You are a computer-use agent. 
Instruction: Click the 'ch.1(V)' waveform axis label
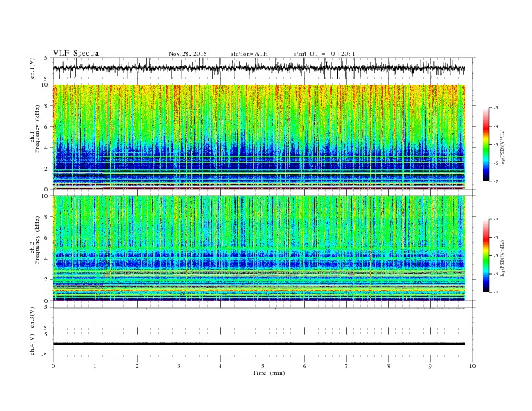32,68
